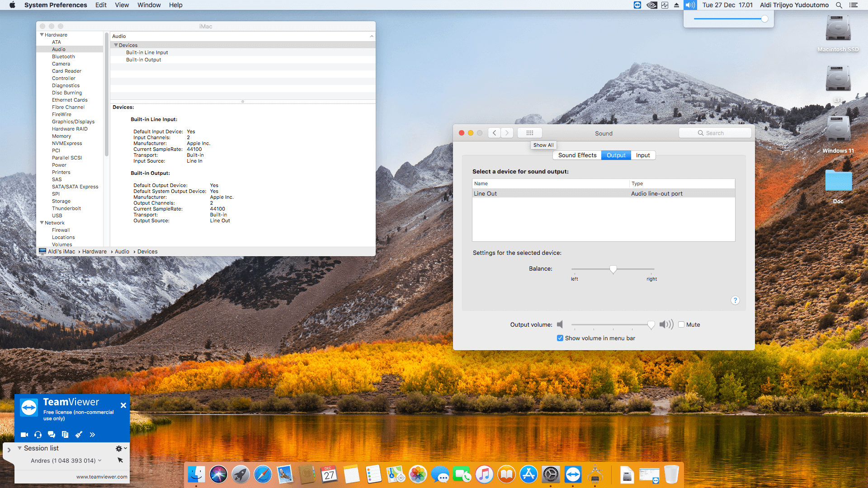Collapse the Devices disclosure triangle
Viewport: 868px width, 488px height.
coord(116,45)
